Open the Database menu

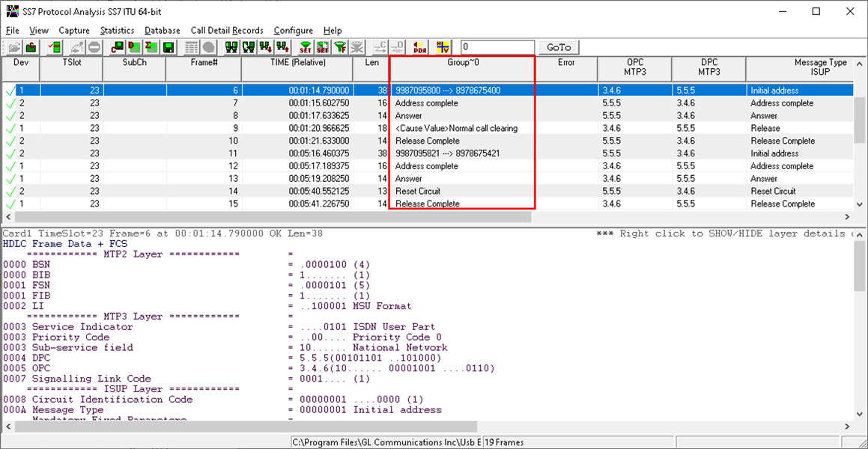[x=163, y=31]
